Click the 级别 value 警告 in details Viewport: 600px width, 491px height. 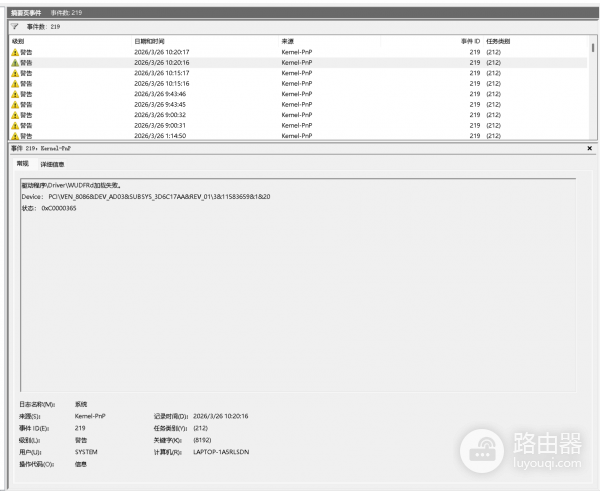tap(81, 440)
